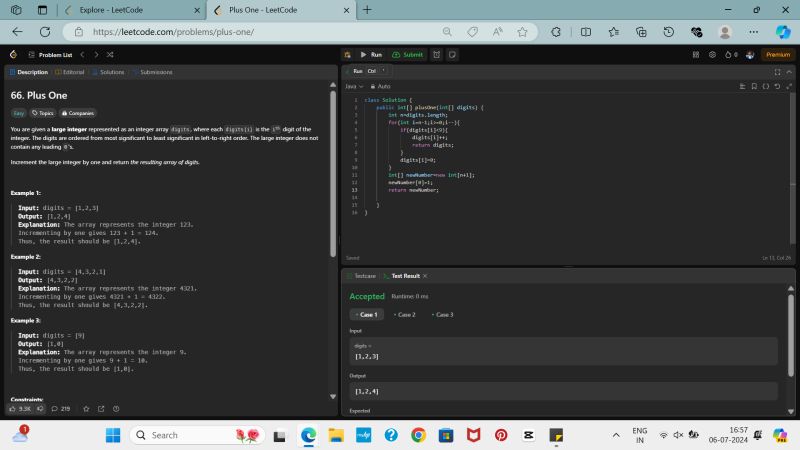Share the problem link icon
The image size is (800, 450).
(101, 409)
